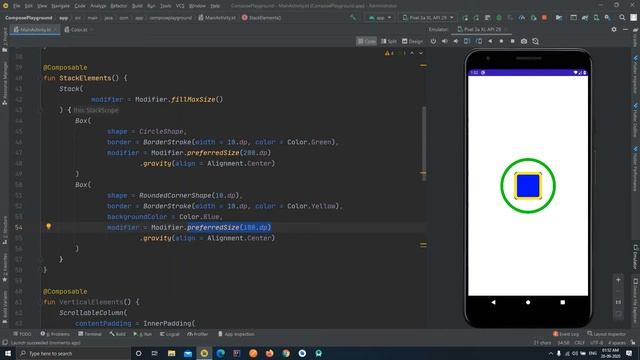Click the emulator zoom in plus button

click(x=618, y=280)
